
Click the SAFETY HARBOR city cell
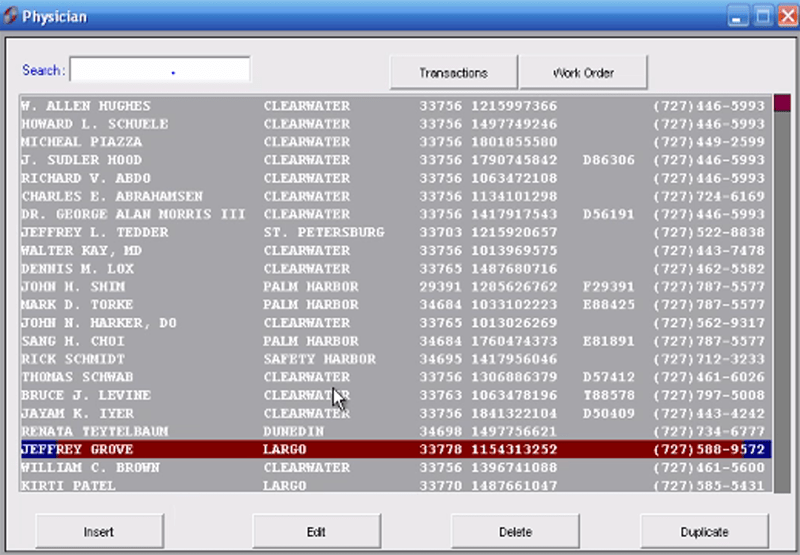tap(320, 359)
